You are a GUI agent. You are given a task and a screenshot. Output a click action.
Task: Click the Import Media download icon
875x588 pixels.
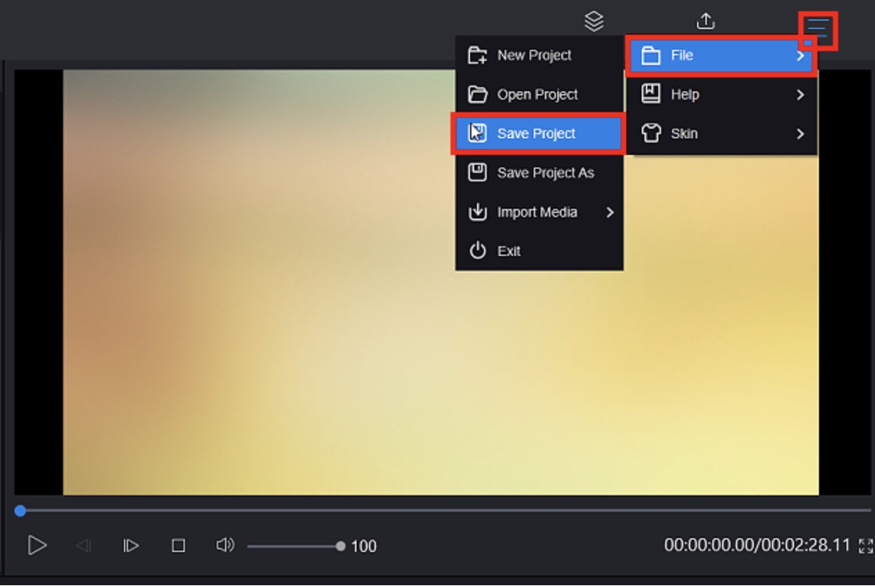(478, 212)
